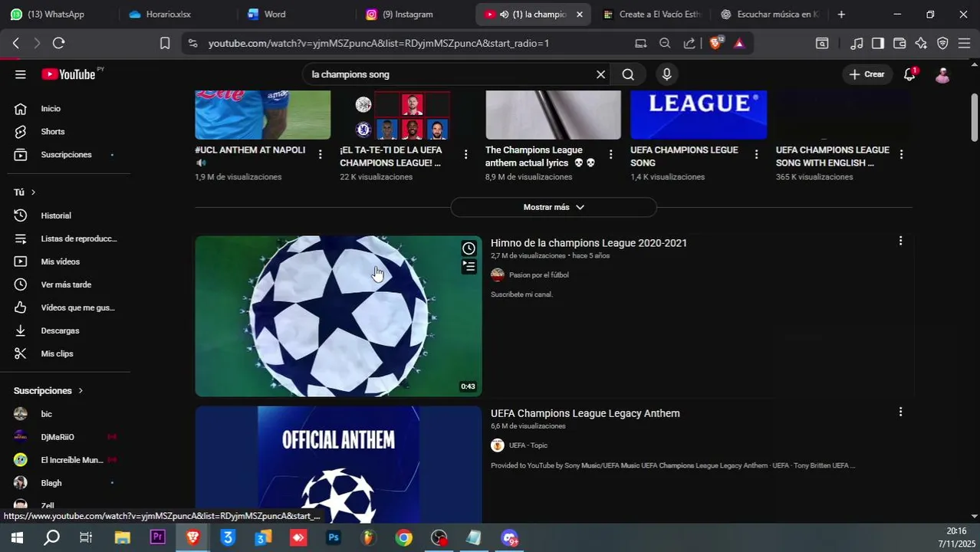Open options for UEFA CHAMPIONS LEAGUE SONG WITH ENGLISH

pos(901,154)
